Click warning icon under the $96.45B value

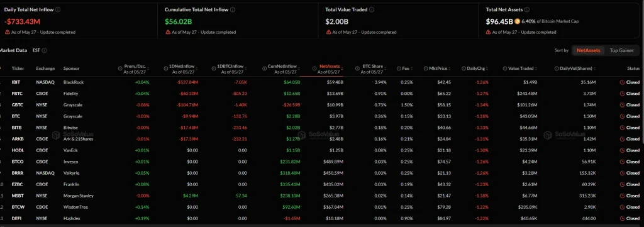click(488, 32)
